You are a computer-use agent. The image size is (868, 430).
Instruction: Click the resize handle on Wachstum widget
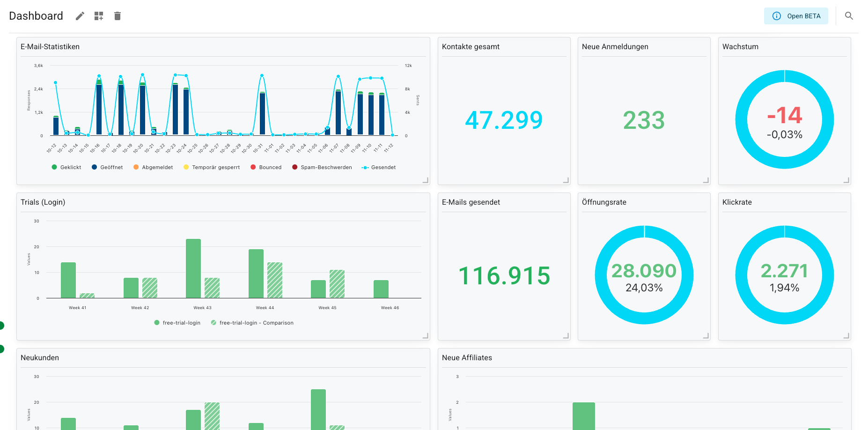pos(846,180)
